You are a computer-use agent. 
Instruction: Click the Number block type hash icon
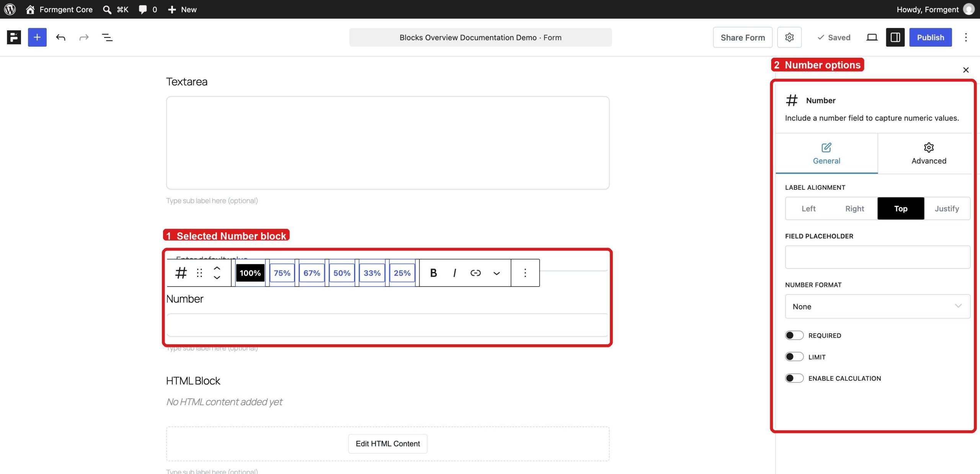181,273
